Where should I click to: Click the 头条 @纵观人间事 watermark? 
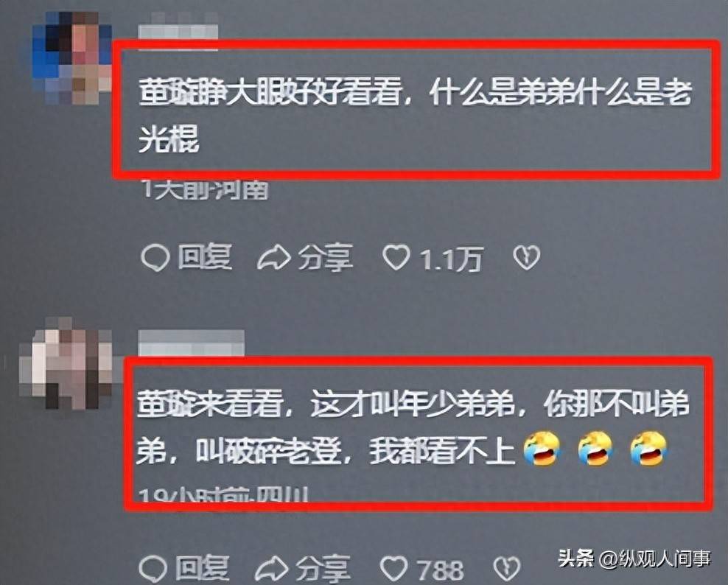coord(634,558)
